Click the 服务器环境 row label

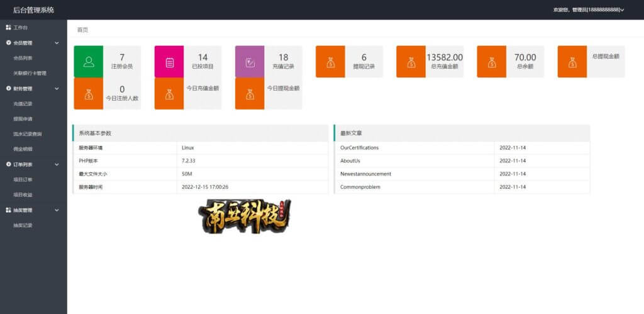pyautogui.click(x=91, y=147)
